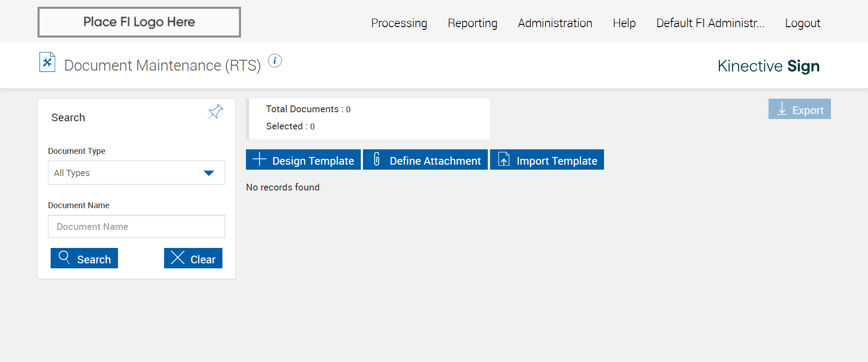Click the pin icon in Search panel

(216, 111)
